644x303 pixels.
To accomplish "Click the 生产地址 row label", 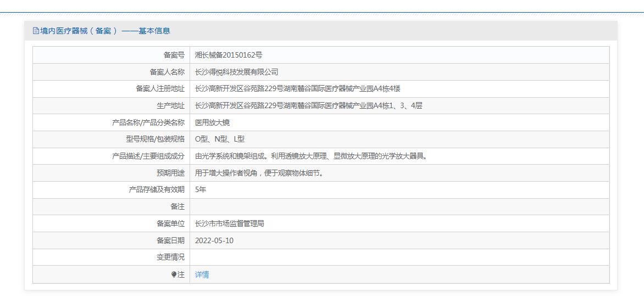I will coord(170,106).
